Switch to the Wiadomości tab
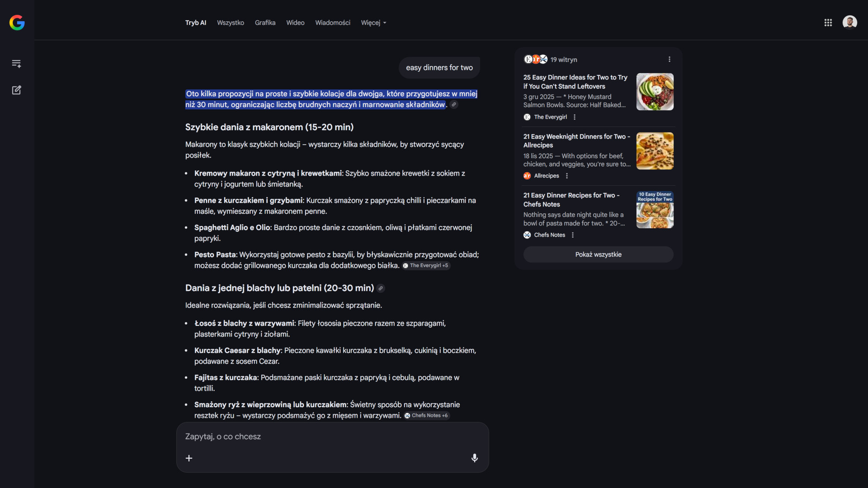The width and height of the screenshot is (868, 488). pyautogui.click(x=332, y=23)
